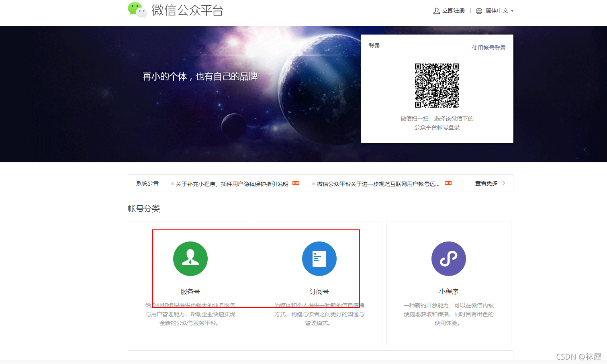Click the globe language icon
This screenshot has height=364, width=607.
point(479,11)
